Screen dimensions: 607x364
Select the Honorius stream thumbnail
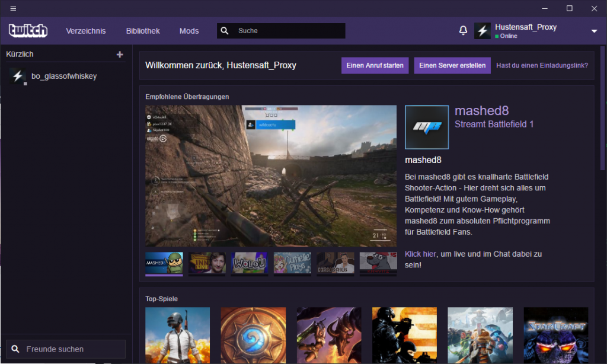pos(336,263)
